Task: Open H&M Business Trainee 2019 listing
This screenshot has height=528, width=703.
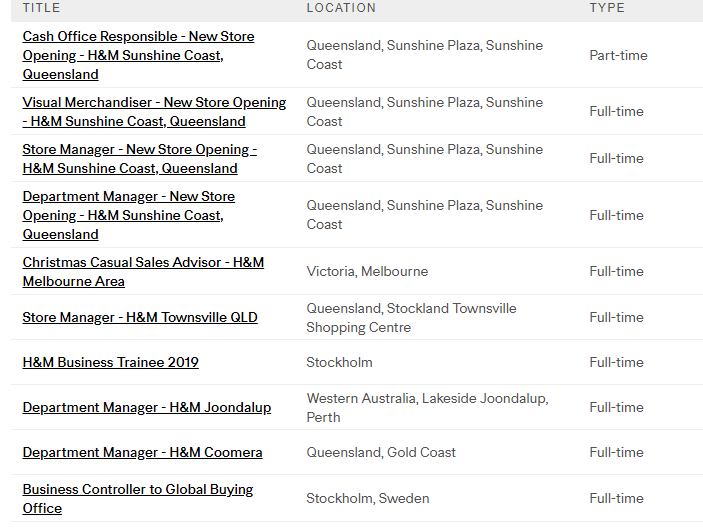Action: [x=110, y=362]
